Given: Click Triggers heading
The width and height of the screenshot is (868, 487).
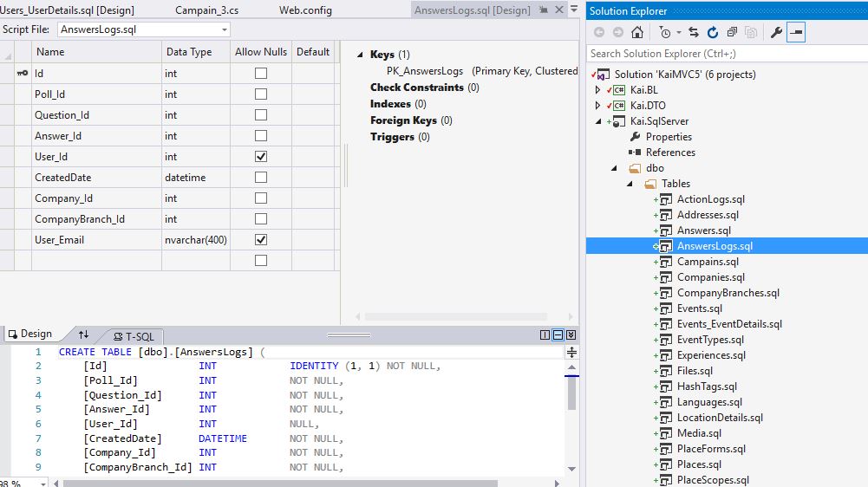Looking at the screenshot, I should pos(392,137).
